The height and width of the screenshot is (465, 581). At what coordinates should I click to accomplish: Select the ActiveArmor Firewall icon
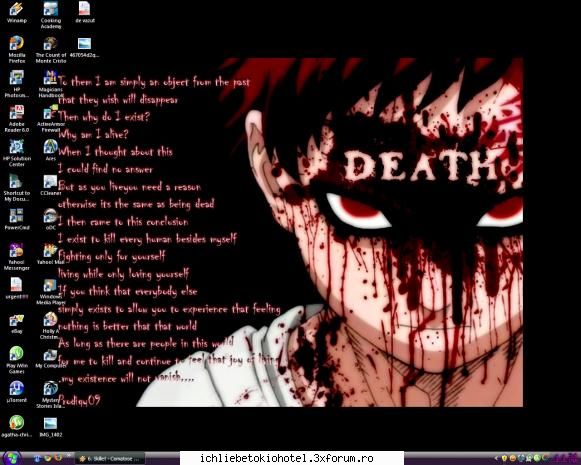point(51,119)
